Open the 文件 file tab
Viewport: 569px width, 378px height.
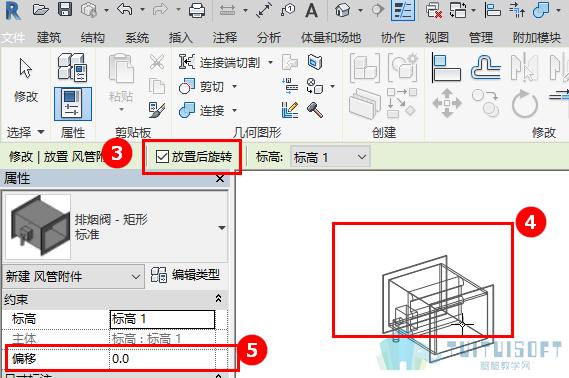(x=13, y=37)
